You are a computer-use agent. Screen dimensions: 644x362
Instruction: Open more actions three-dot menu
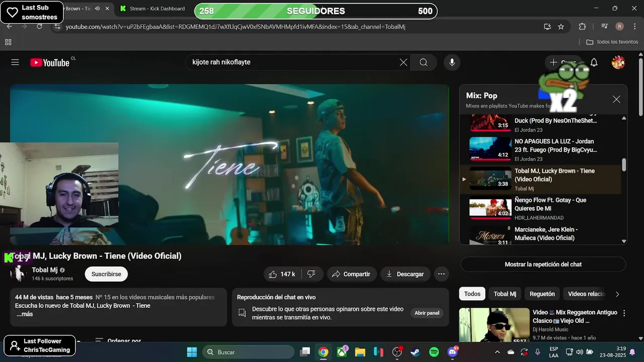(x=441, y=274)
